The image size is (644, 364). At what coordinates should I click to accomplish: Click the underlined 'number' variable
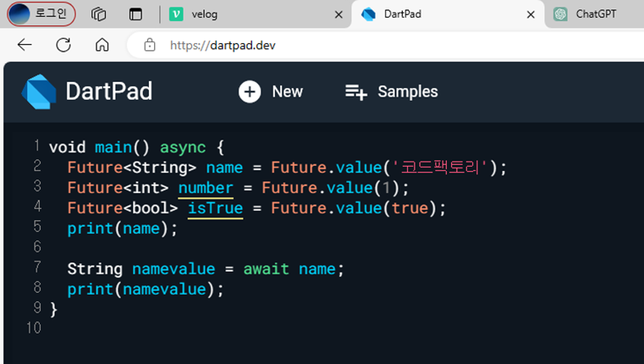(206, 188)
